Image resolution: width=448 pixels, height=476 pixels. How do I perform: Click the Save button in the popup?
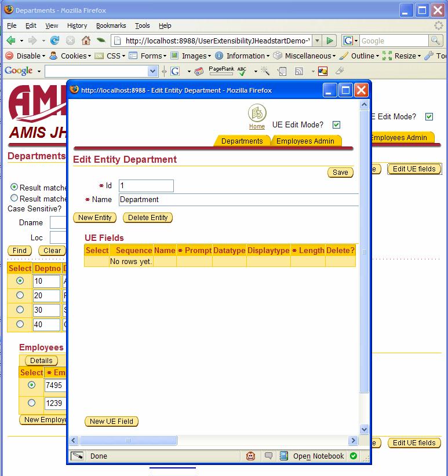340,173
